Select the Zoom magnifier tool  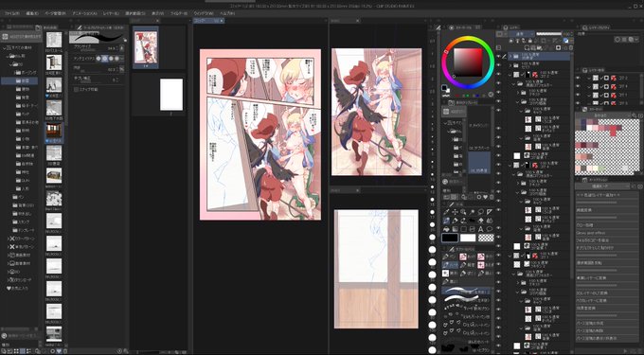[463, 212]
